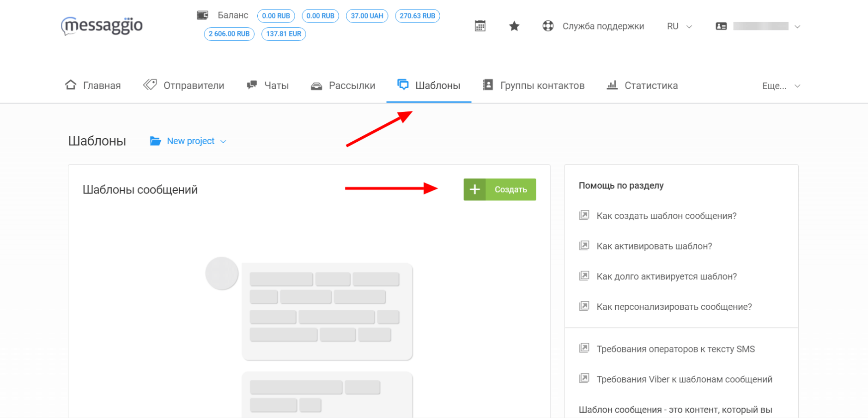Select the Шаблоны tab
The height and width of the screenshot is (418, 868).
(429, 85)
